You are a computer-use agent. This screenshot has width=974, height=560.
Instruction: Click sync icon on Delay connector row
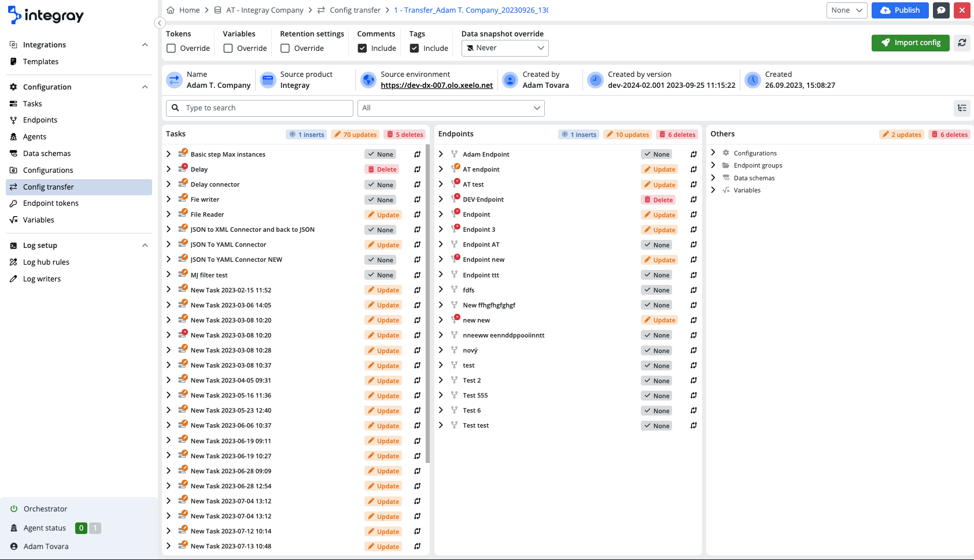tap(417, 185)
